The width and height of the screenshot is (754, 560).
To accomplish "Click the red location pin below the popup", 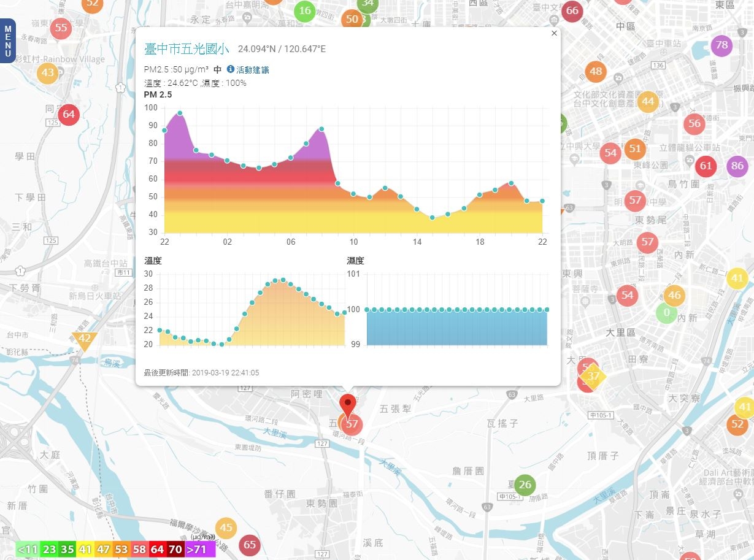I will point(348,407).
